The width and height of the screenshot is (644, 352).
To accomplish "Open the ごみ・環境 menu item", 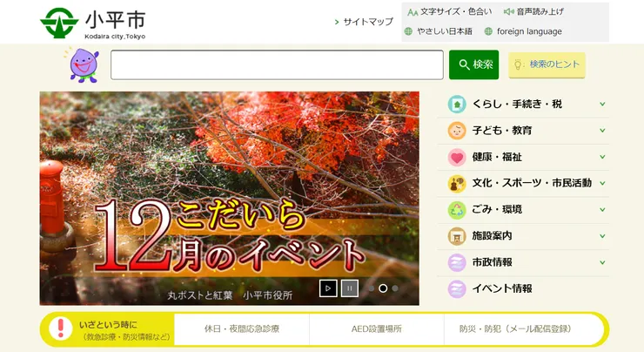I will click(497, 209).
